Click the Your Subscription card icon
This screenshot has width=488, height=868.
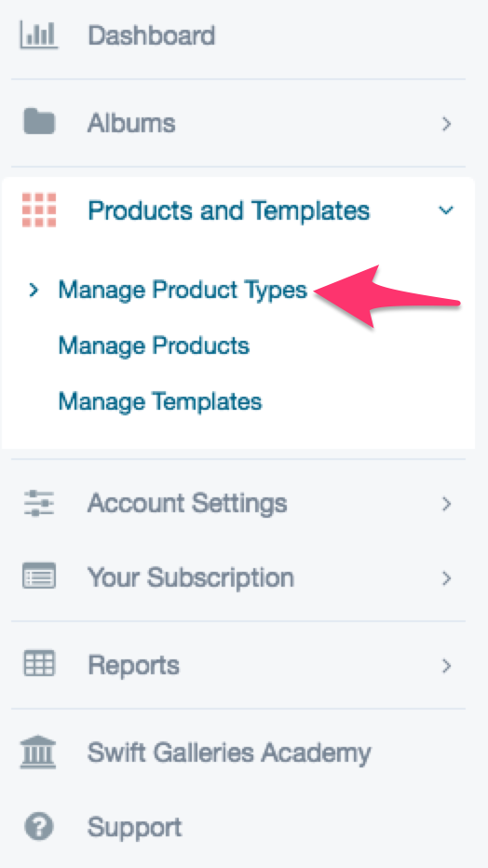(x=39, y=576)
